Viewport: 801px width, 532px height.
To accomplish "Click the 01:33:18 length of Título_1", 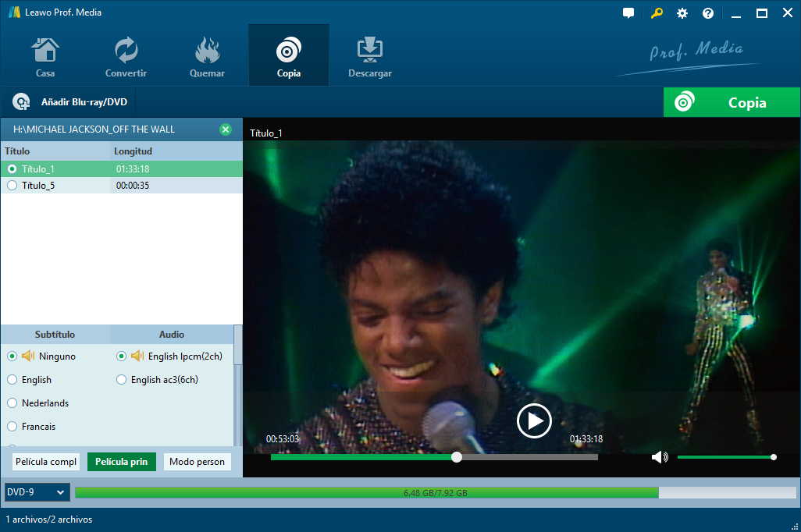I will coord(132,169).
